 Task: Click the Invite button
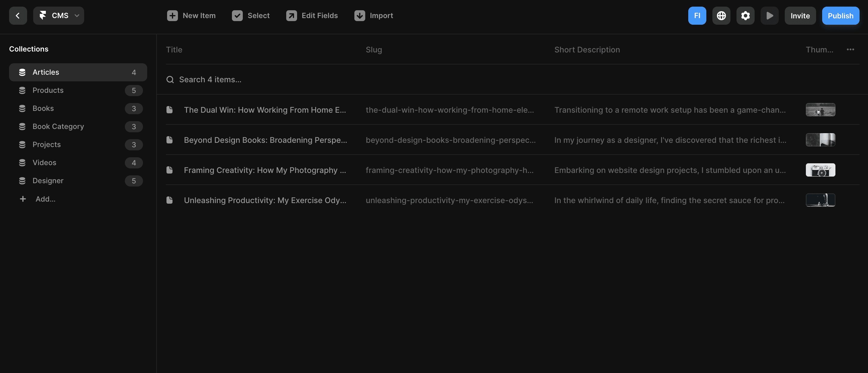(800, 15)
